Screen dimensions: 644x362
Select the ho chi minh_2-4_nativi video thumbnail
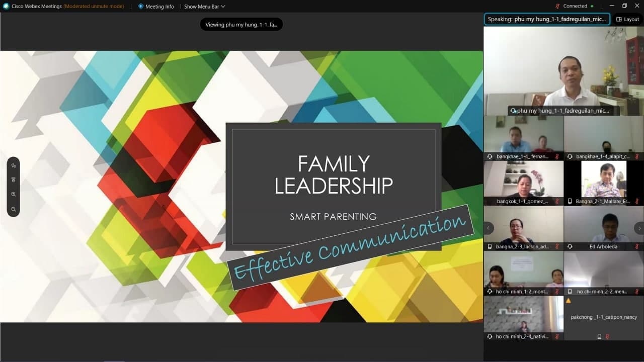(x=523, y=318)
